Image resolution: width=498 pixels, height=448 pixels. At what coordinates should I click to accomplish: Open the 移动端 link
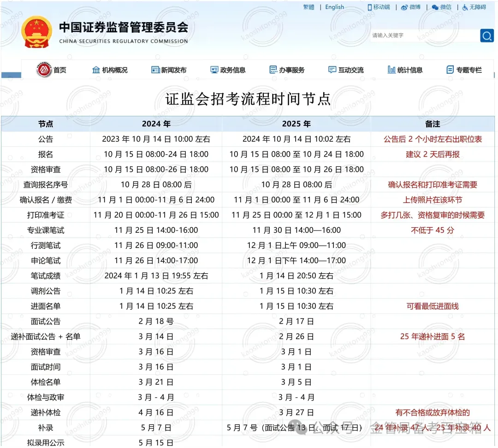(381, 7)
